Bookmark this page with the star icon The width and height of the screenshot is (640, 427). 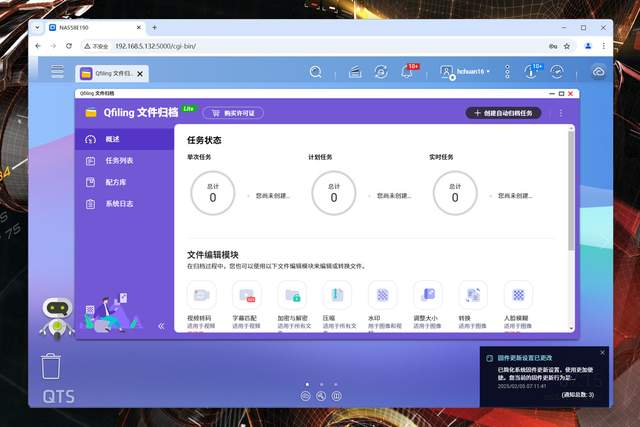(x=567, y=46)
